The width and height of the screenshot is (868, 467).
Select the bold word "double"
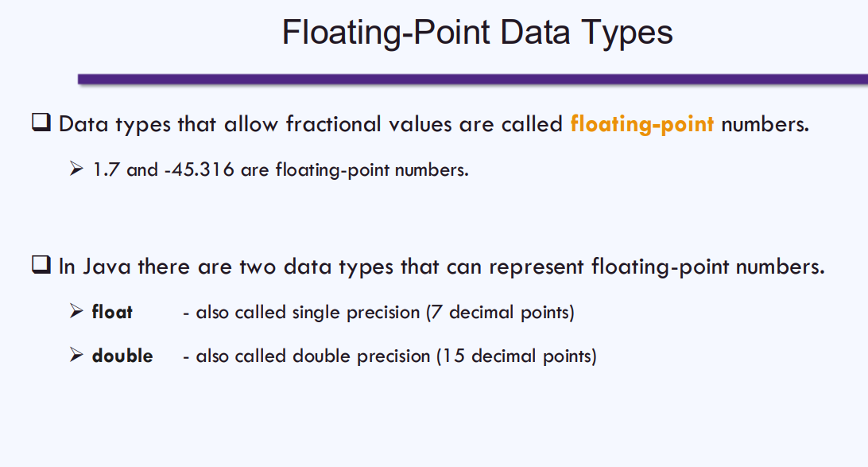click(122, 356)
